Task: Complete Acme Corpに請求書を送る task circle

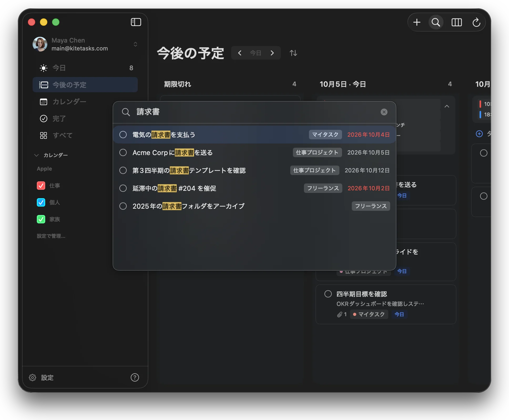Action: (x=123, y=152)
